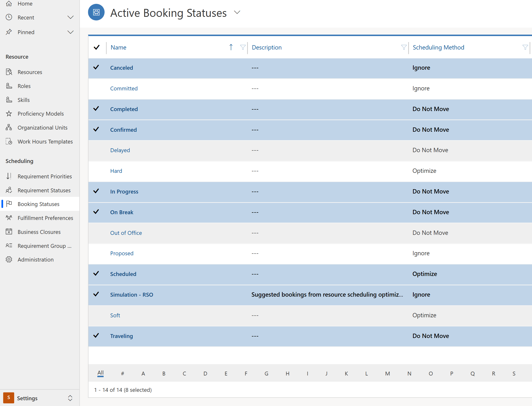532x406 pixels.
Task: Toggle checkbox for Traveling booking status
Action: tap(97, 336)
